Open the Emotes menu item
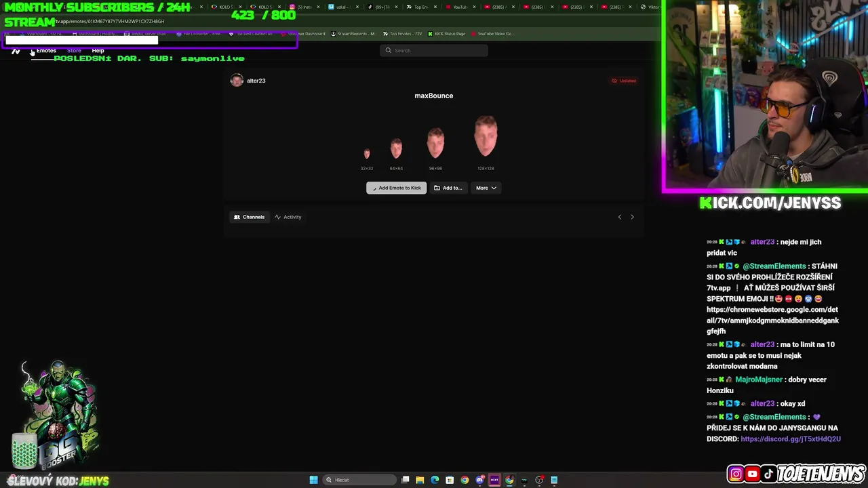The width and height of the screenshot is (868, 488). [46, 51]
